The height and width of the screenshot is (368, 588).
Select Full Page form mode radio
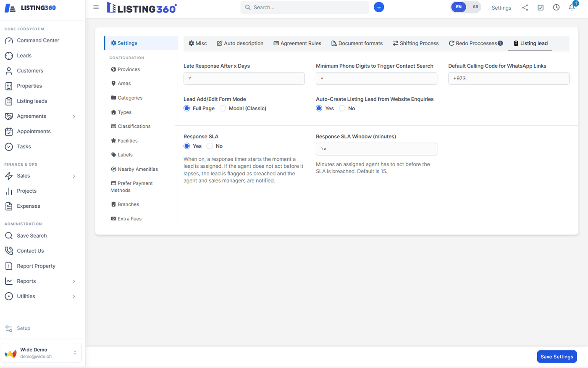coord(187,109)
